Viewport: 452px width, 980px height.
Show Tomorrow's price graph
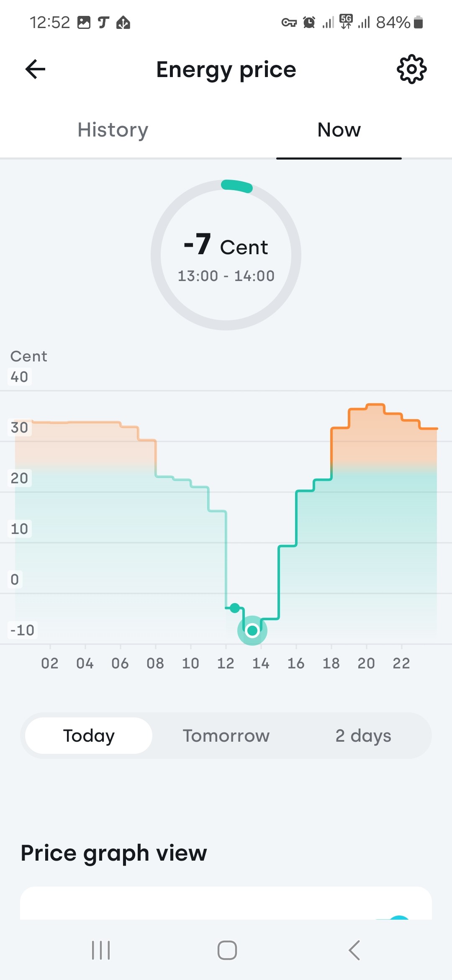[226, 736]
